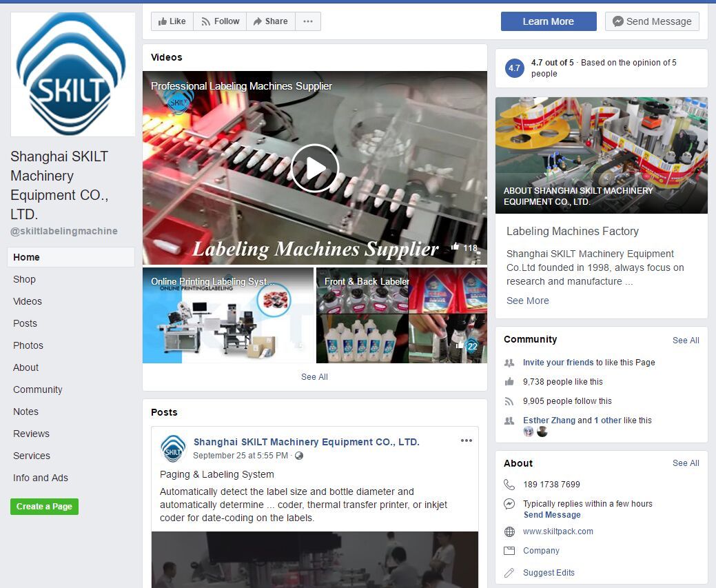716x588 pixels.
Task: Click See All under Videos
Action: [315, 377]
